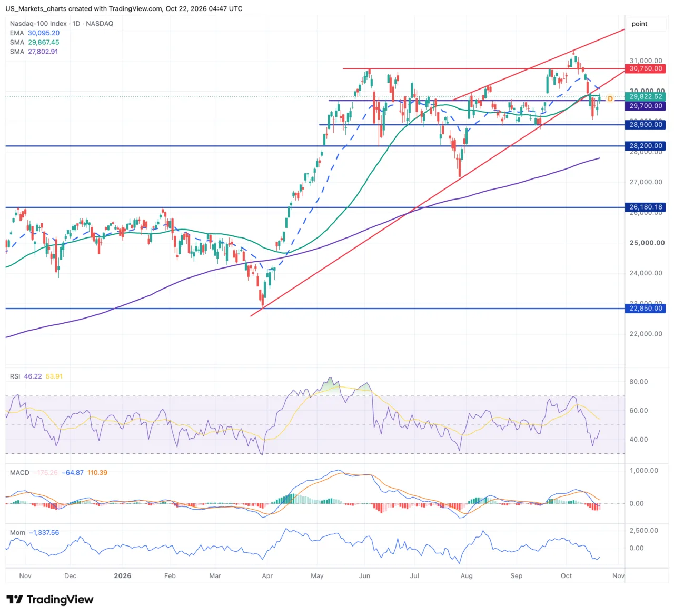
Task: Click the 2,500.00 level on Mom scale
Action: pyautogui.click(x=644, y=531)
